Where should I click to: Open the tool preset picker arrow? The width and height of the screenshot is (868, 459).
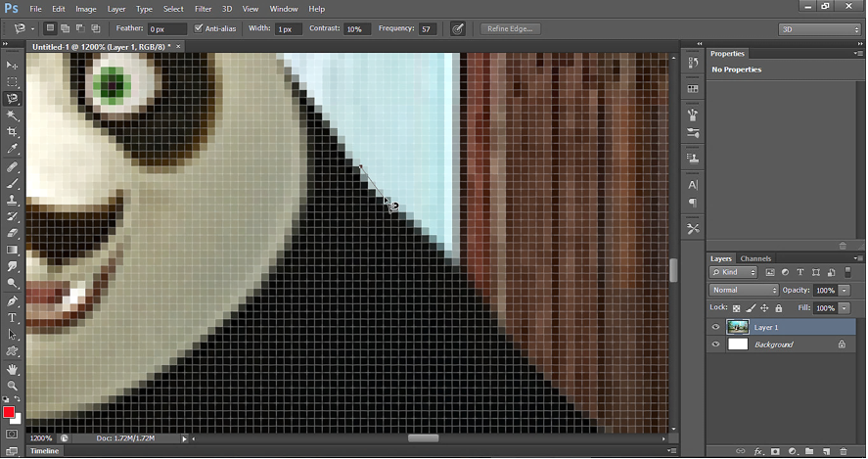coord(32,28)
